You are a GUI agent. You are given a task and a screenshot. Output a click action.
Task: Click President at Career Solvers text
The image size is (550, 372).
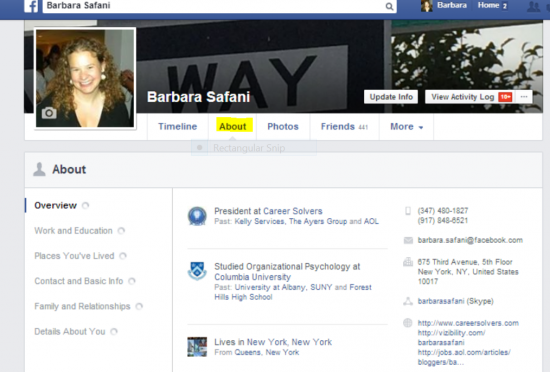point(268,211)
